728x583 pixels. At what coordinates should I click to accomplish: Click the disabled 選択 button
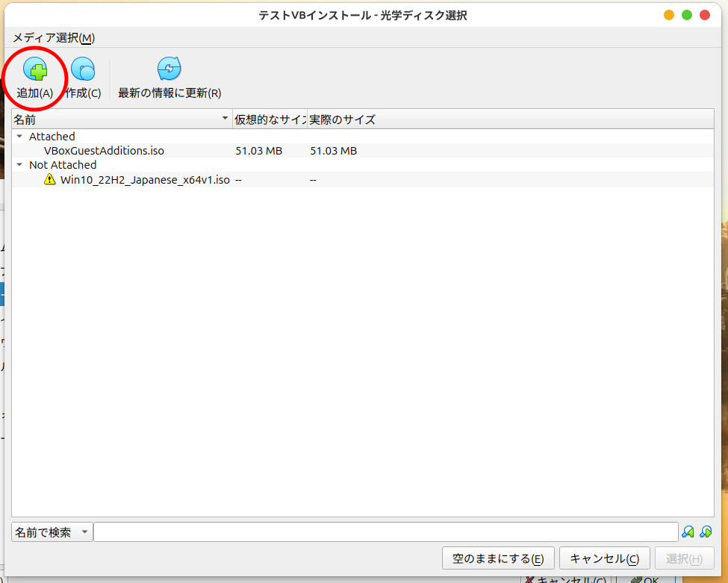coord(684,558)
